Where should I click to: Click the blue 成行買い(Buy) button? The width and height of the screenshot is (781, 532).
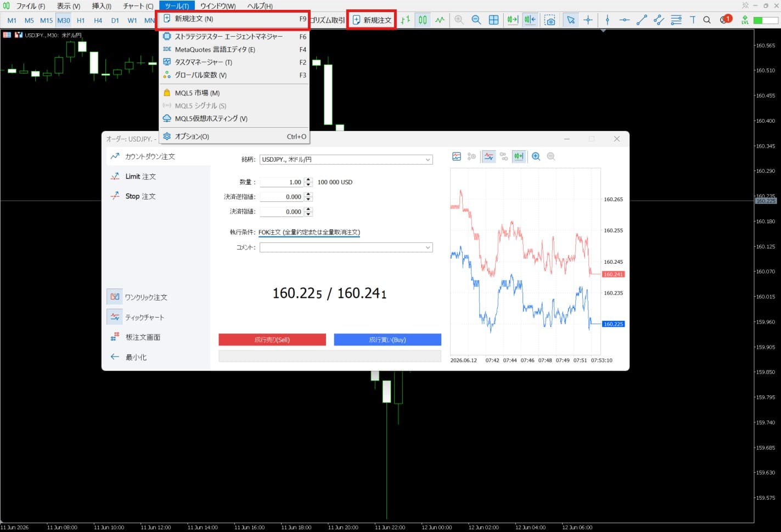click(x=387, y=339)
